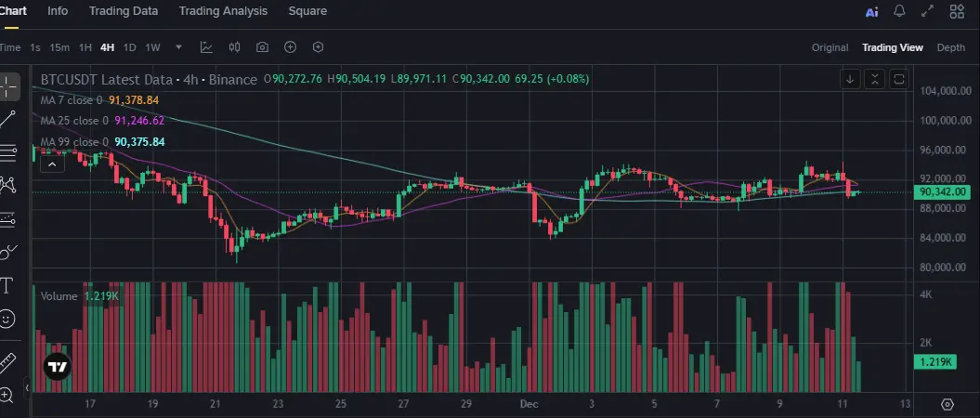The height and width of the screenshot is (418, 980).
Task: Expand more time intervals dropdown arrow
Action: click(178, 47)
